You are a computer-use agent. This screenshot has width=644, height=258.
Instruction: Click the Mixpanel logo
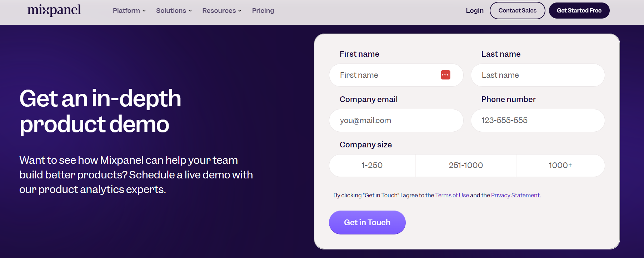54,10
